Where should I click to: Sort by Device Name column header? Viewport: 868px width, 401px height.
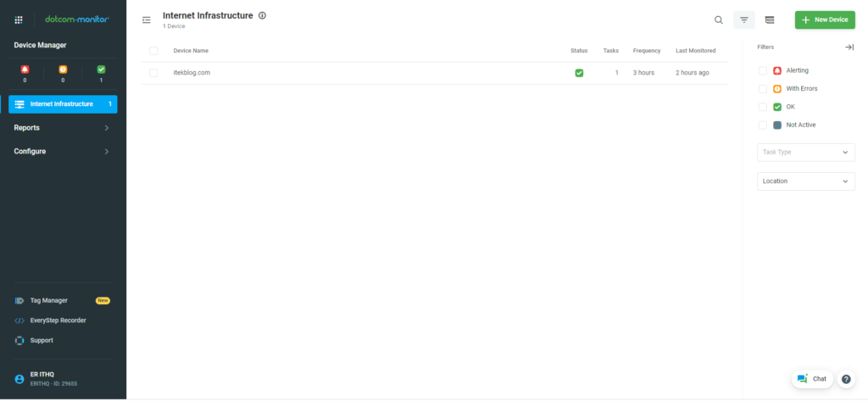(191, 51)
